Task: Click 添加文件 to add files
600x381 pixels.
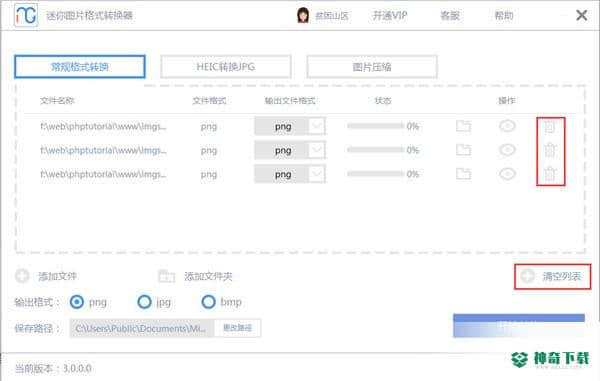Action: click(x=57, y=276)
